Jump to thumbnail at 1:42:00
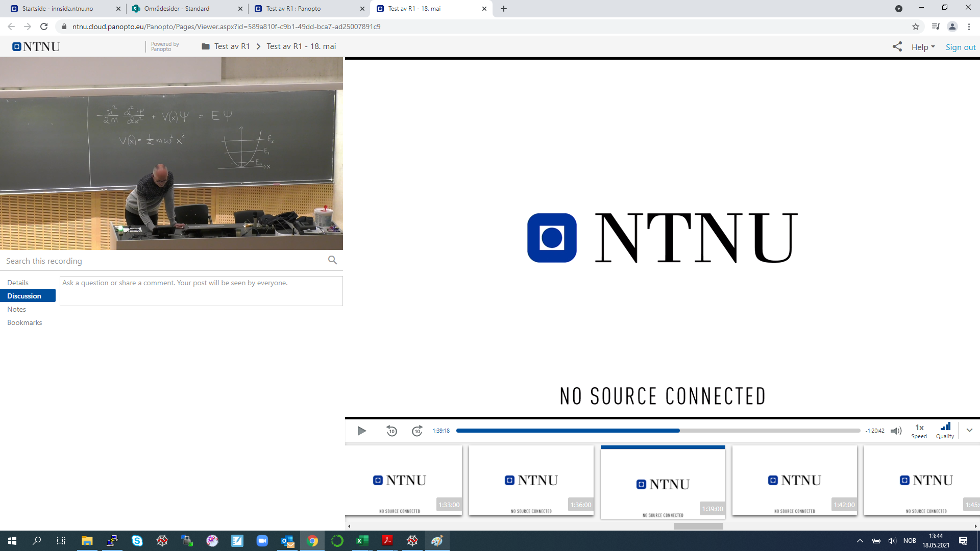Viewport: 980px width, 551px height. pos(795,481)
